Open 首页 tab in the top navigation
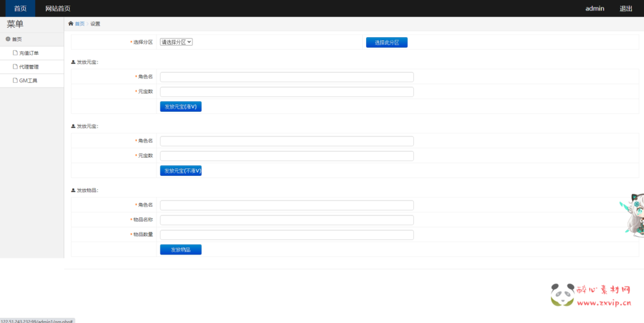644x323 pixels. [20, 8]
